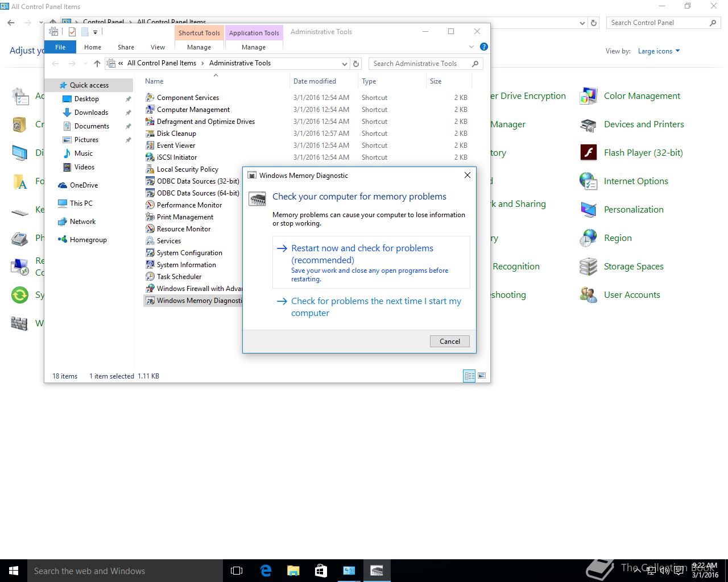Click the Cancel button in Memory Diagnostic dialog
Screen dimensions: 728x582
(x=449, y=341)
